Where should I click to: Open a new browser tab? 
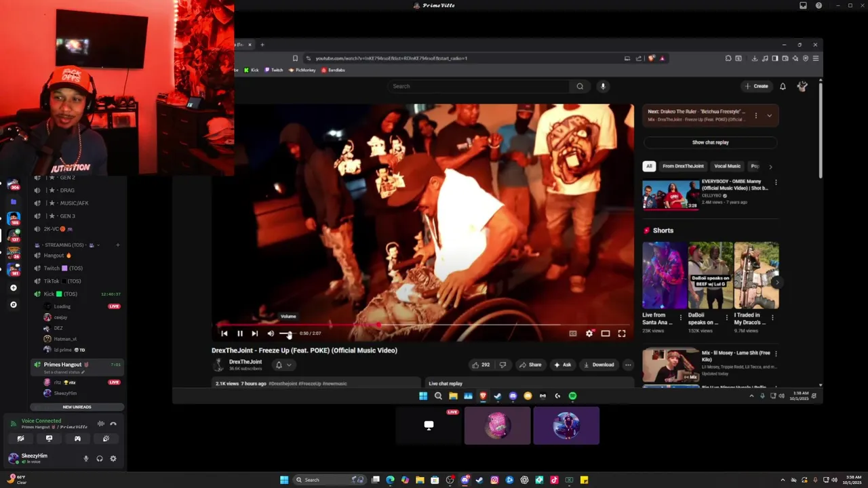(x=262, y=45)
